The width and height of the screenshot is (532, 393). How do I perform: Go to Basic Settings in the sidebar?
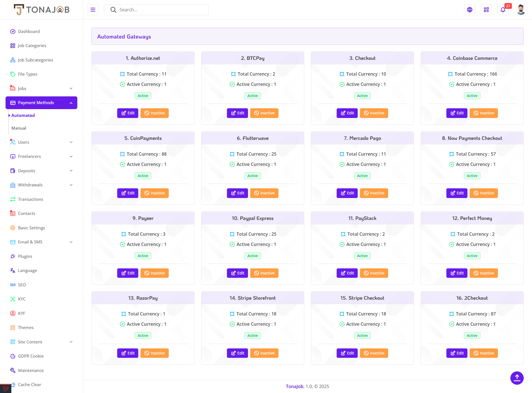31,228
